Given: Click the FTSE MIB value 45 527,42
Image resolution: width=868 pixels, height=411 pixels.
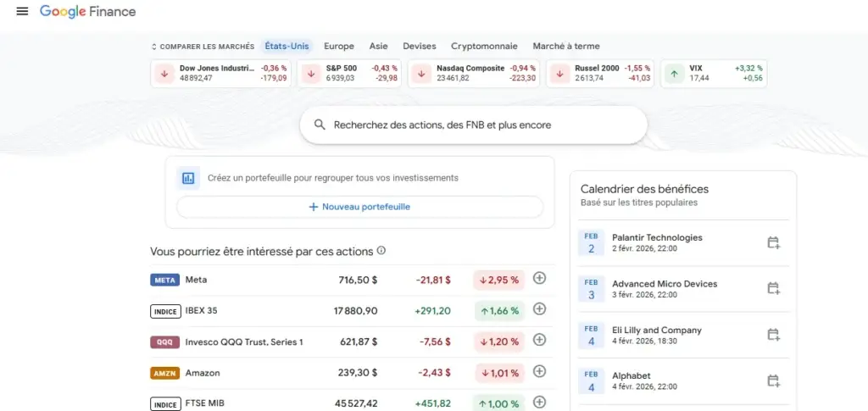Looking at the screenshot, I should [356, 403].
